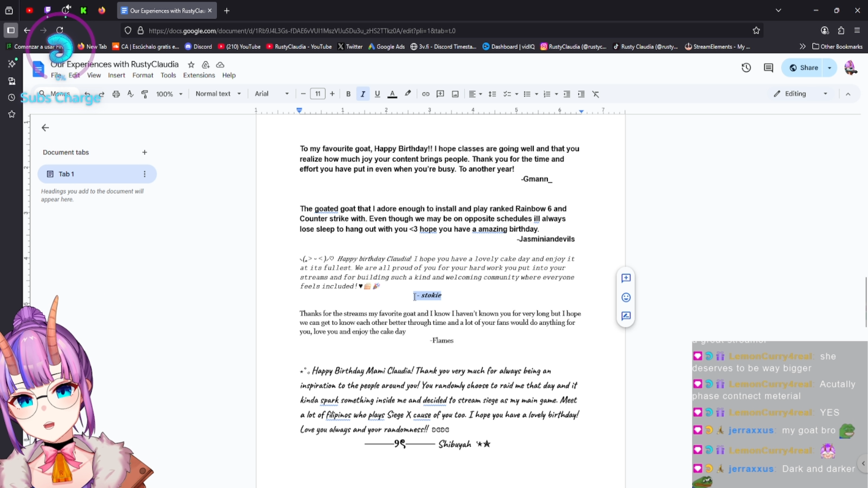Open version history clock icon
Image resolution: width=868 pixels, height=488 pixels.
point(746,68)
